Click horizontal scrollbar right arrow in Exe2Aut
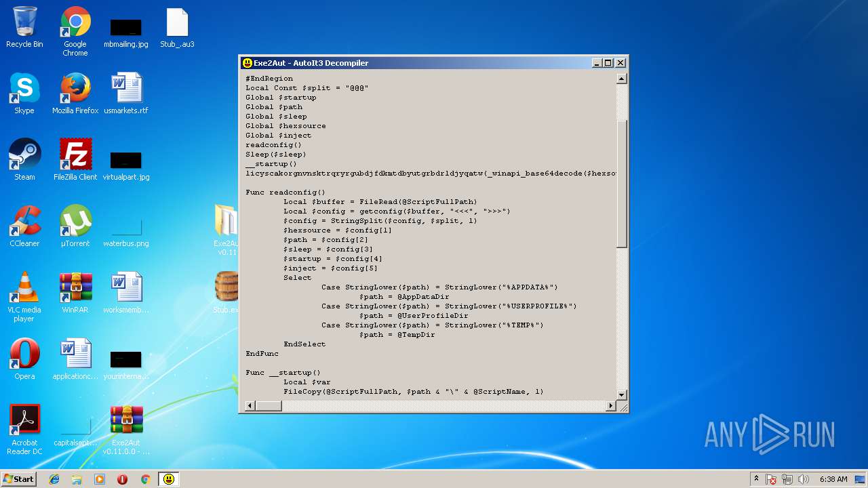The width and height of the screenshot is (868, 488). tap(610, 406)
